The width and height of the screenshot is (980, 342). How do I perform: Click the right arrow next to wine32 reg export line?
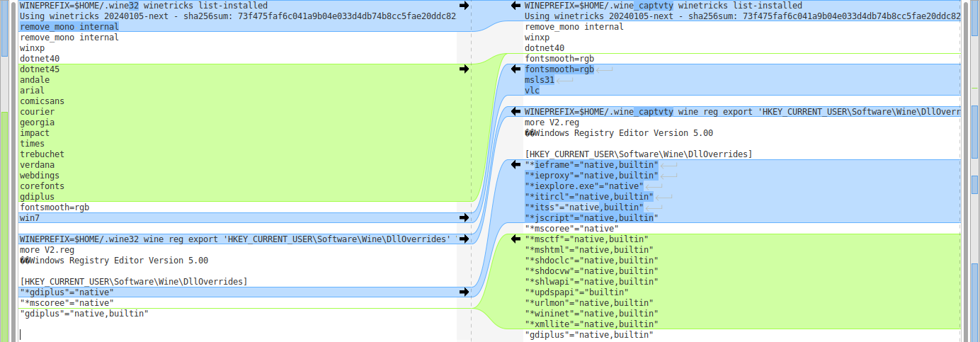coord(464,239)
